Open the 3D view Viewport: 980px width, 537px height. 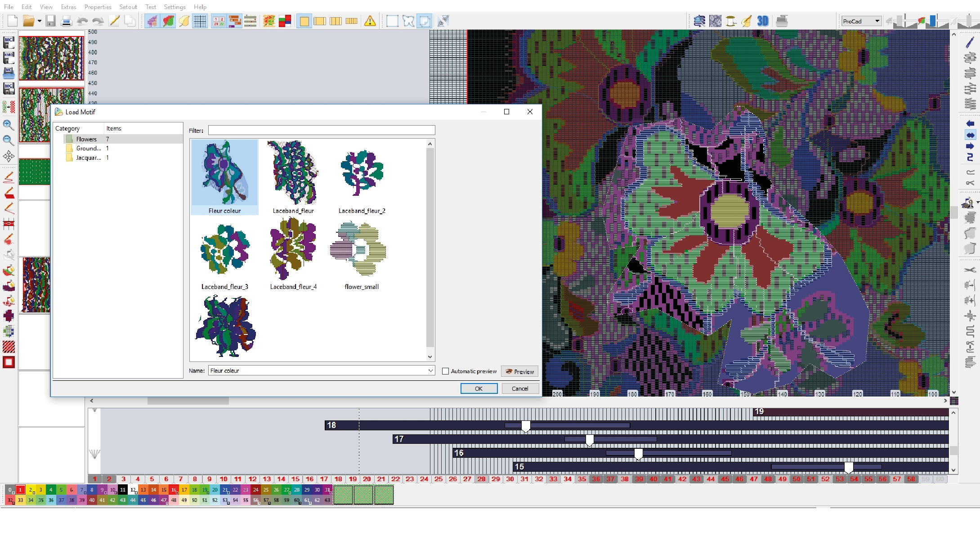pos(763,21)
